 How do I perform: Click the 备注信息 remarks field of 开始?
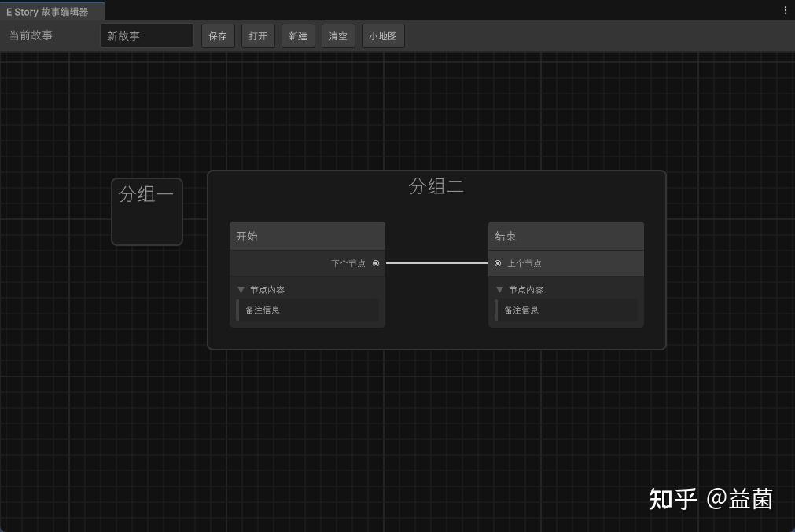307,310
